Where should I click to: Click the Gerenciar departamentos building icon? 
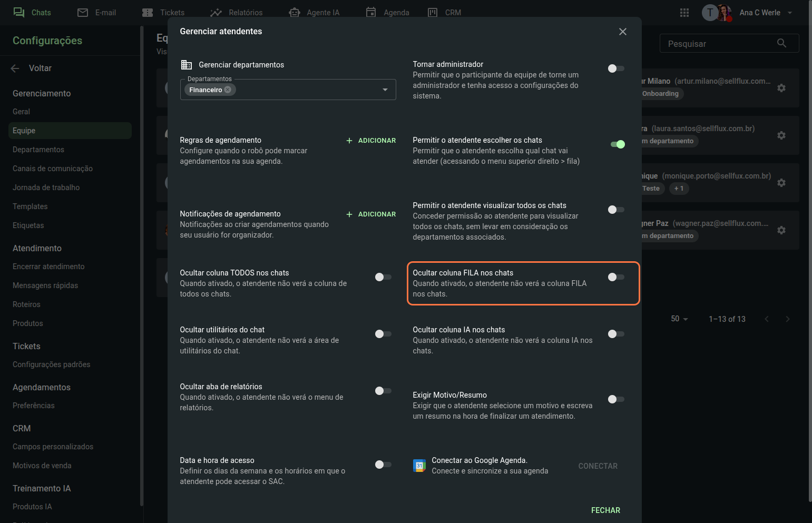point(187,65)
